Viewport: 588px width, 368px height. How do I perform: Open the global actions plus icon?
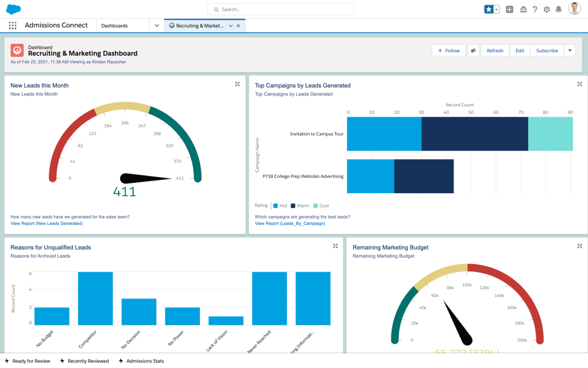point(509,9)
